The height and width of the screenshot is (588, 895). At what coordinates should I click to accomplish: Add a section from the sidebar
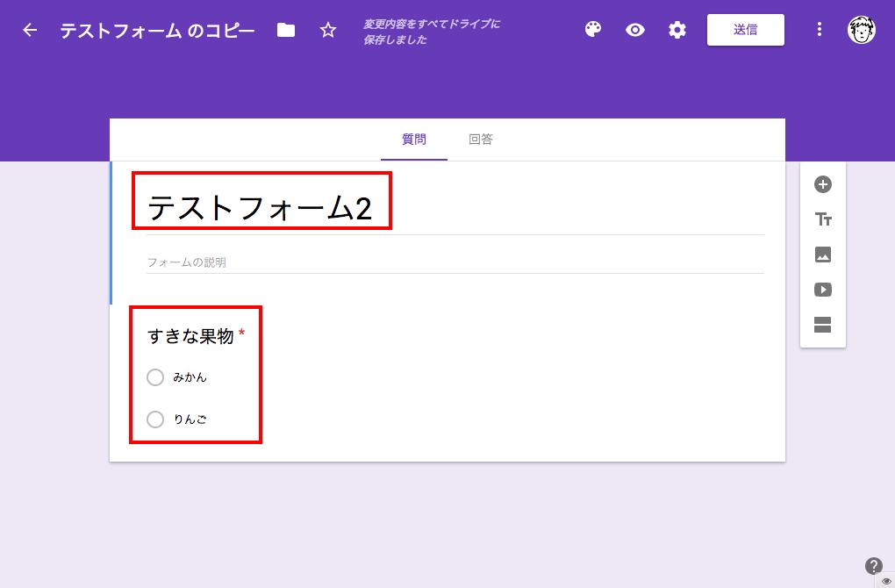(x=822, y=325)
